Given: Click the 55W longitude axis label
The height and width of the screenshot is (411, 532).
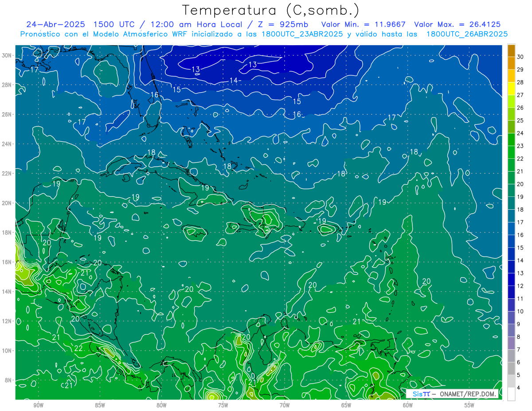Looking at the screenshot, I should click(x=469, y=405).
